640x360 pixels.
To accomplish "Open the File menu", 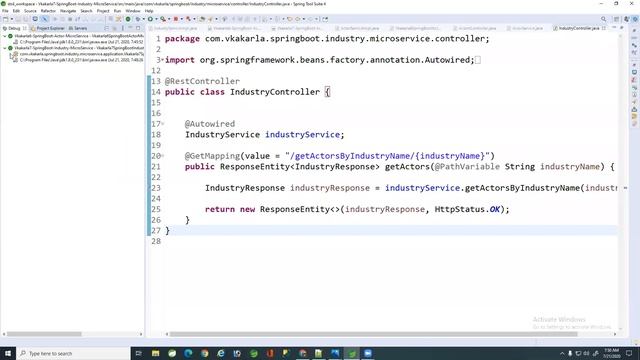I will 5,11.
